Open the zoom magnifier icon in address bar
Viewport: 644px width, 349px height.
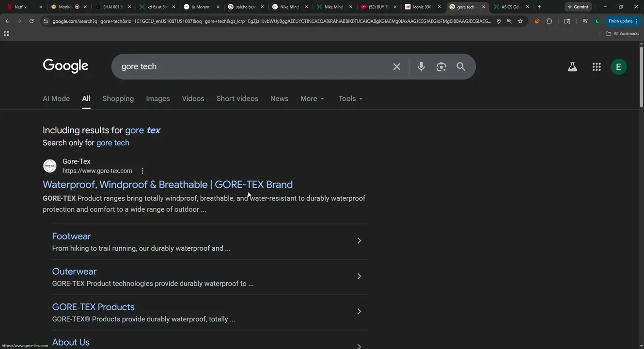509,21
